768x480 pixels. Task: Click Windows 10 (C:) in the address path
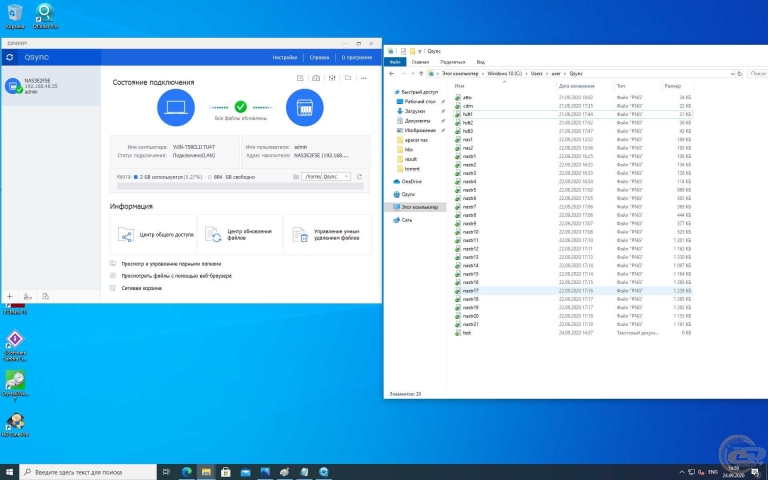(x=504, y=73)
